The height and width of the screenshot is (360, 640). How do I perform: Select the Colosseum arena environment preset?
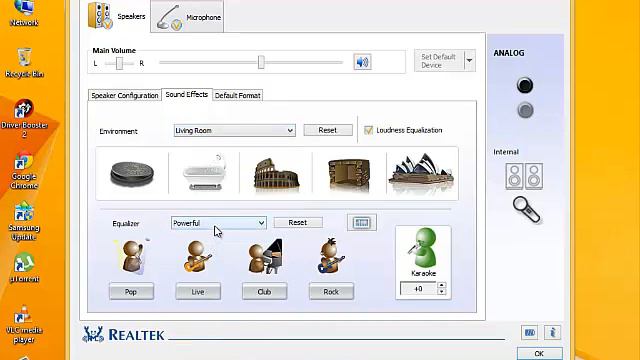[x=276, y=174]
